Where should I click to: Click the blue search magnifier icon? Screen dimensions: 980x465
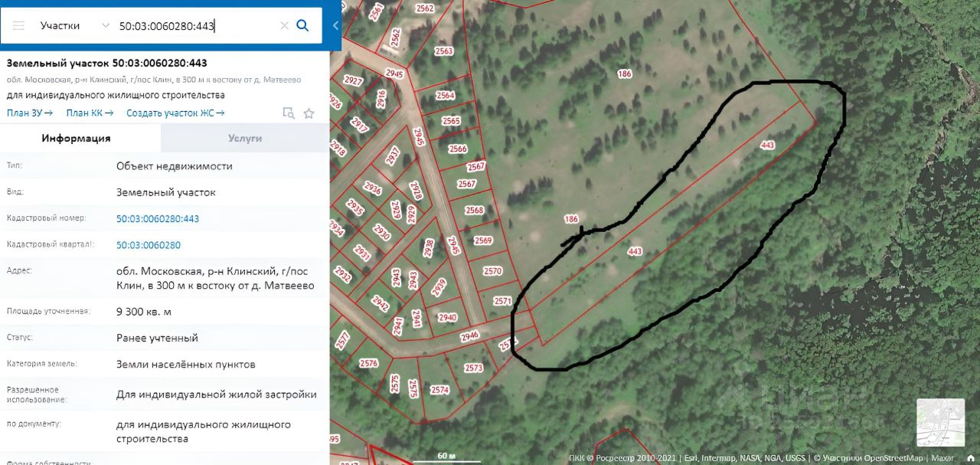coord(302,25)
